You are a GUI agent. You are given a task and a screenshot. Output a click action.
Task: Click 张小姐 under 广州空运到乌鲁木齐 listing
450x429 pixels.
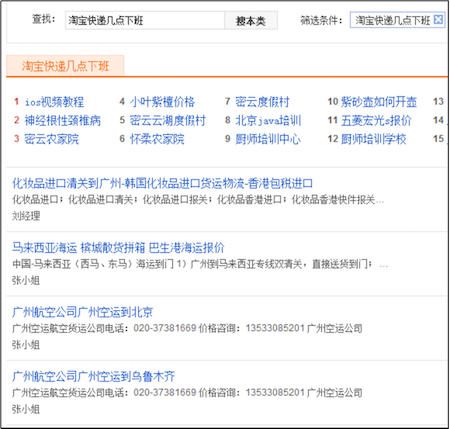click(26, 409)
